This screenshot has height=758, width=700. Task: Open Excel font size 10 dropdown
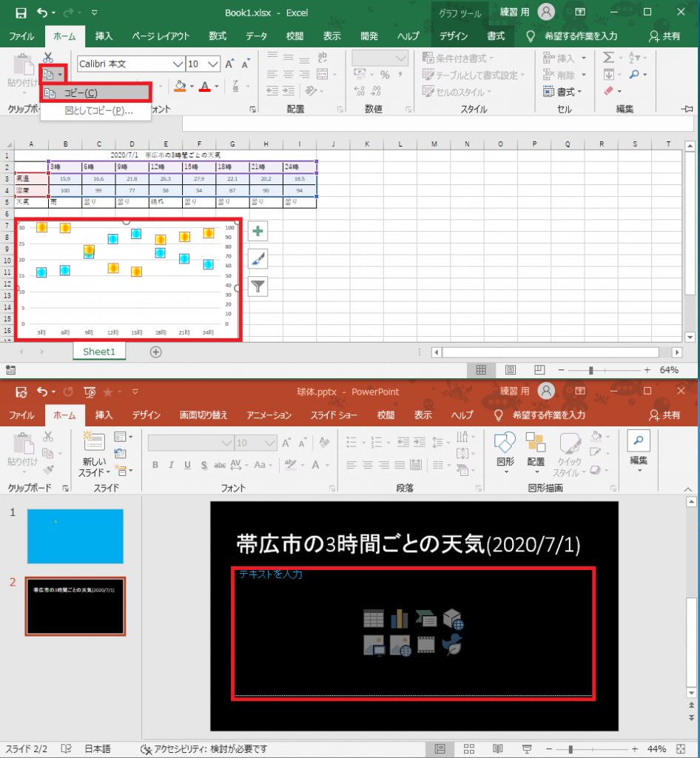(x=213, y=64)
